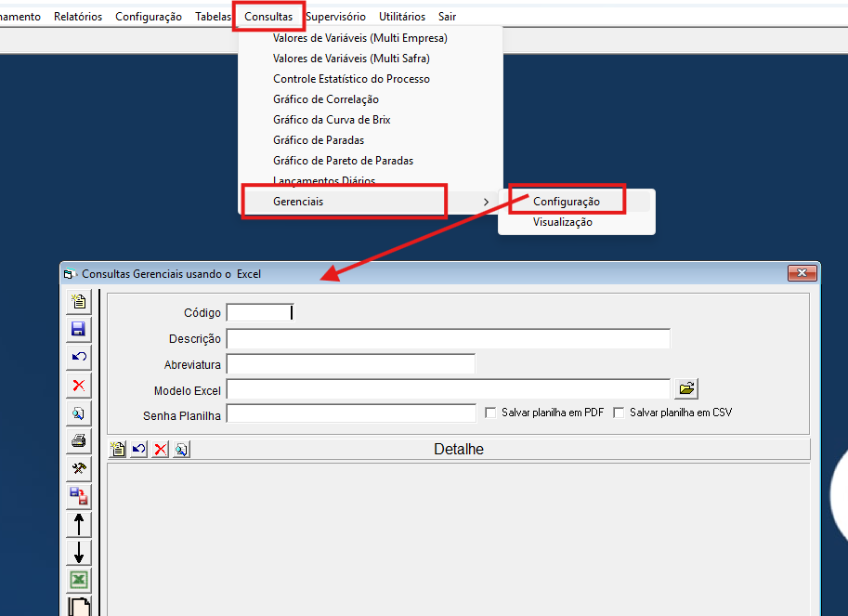Open Gráfico de Pareto de Paradas

343,161
